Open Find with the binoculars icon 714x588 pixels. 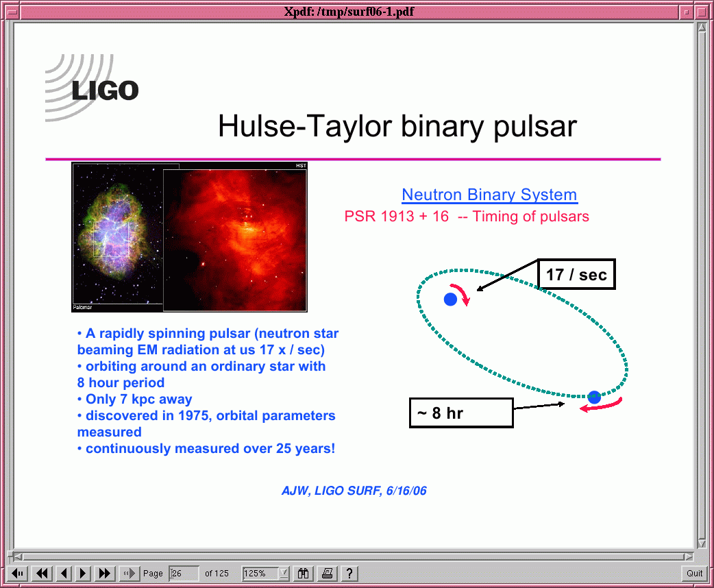click(x=304, y=573)
